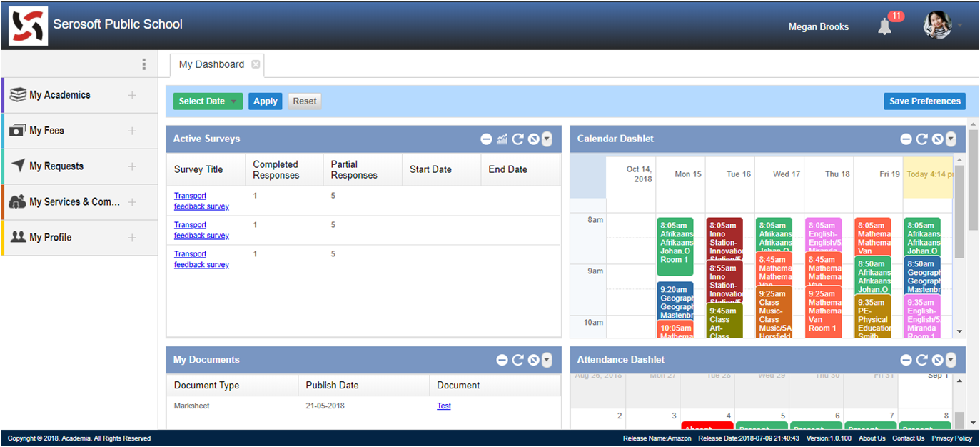Click the sidebar vertical dots menu icon
980x447 pixels.
tap(143, 64)
